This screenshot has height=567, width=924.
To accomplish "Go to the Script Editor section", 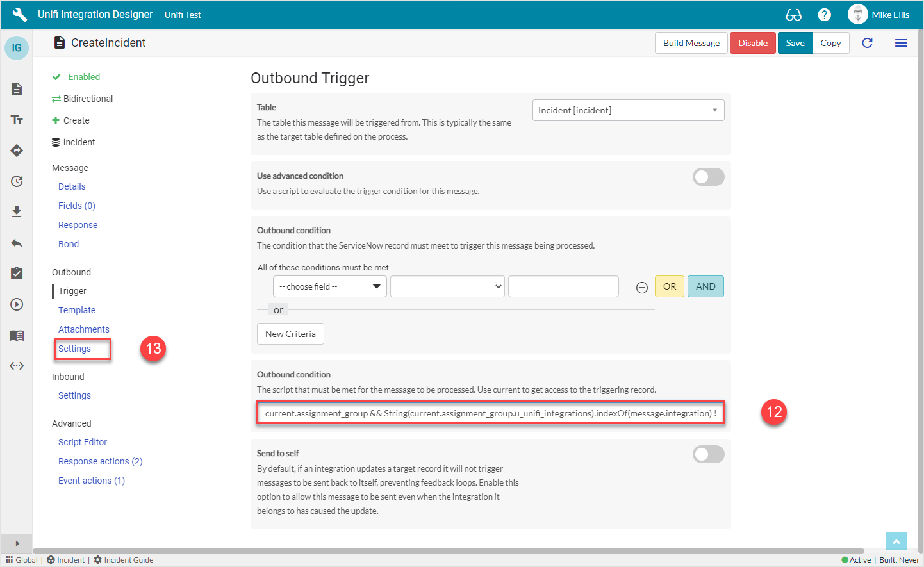I will pos(82,442).
